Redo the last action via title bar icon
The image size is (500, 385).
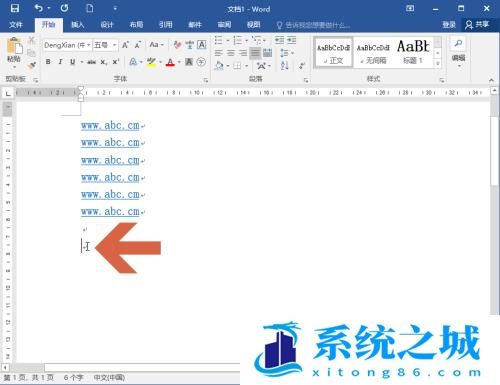(x=64, y=8)
